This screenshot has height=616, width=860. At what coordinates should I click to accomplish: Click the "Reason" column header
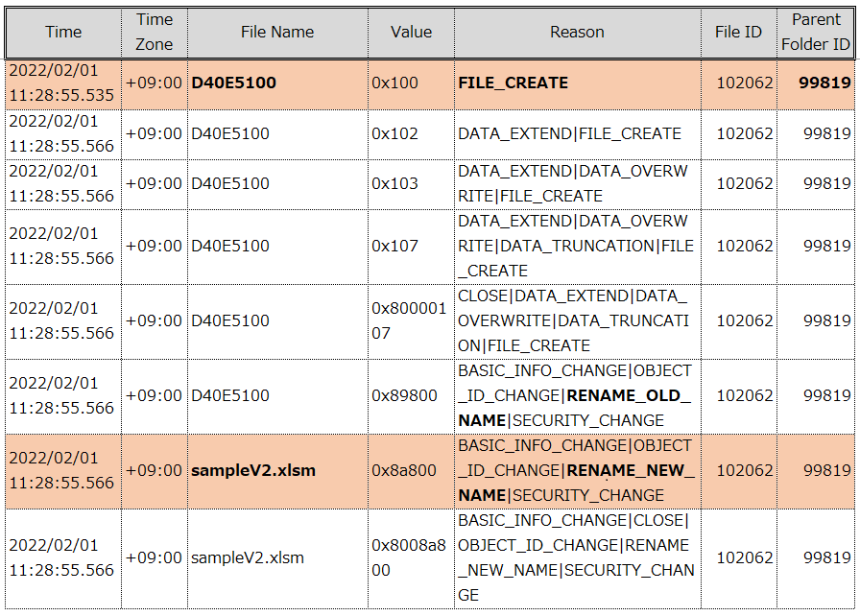coord(577,32)
